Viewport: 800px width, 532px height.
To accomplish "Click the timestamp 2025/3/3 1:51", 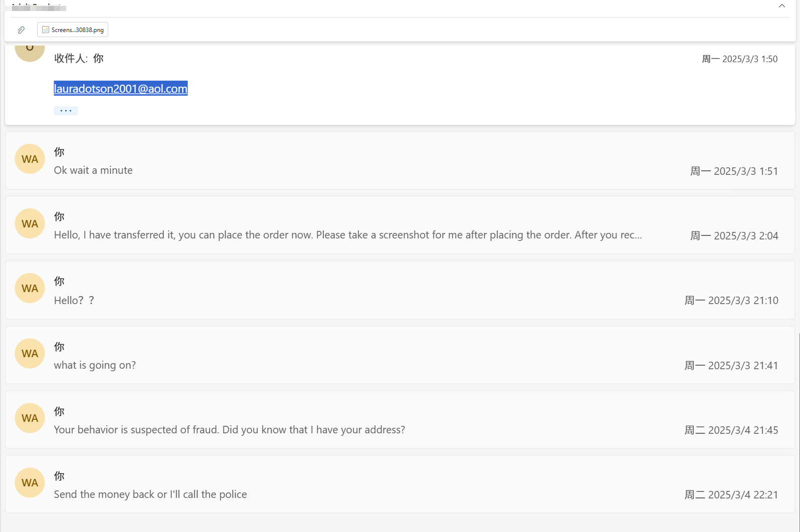I will tap(734, 171).
